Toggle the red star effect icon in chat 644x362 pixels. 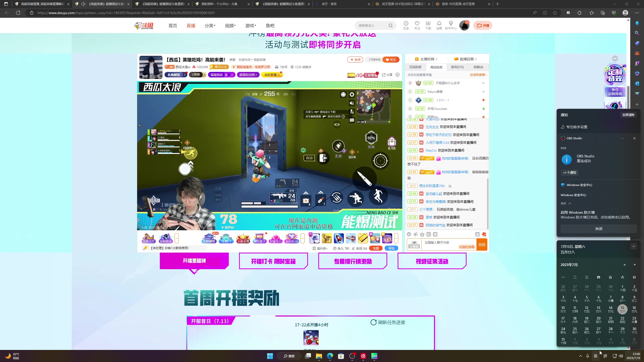coord(484,234)
